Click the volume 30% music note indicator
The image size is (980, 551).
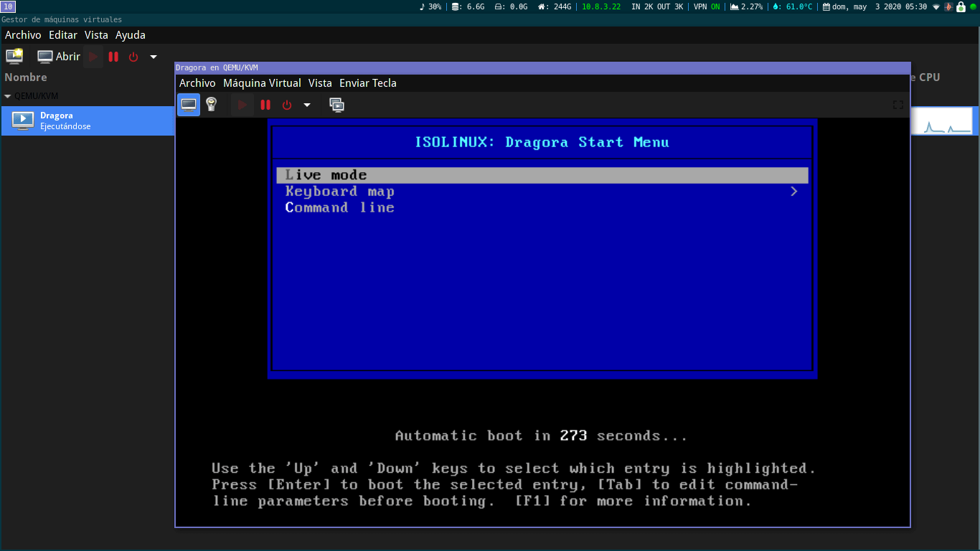point(430,6)
